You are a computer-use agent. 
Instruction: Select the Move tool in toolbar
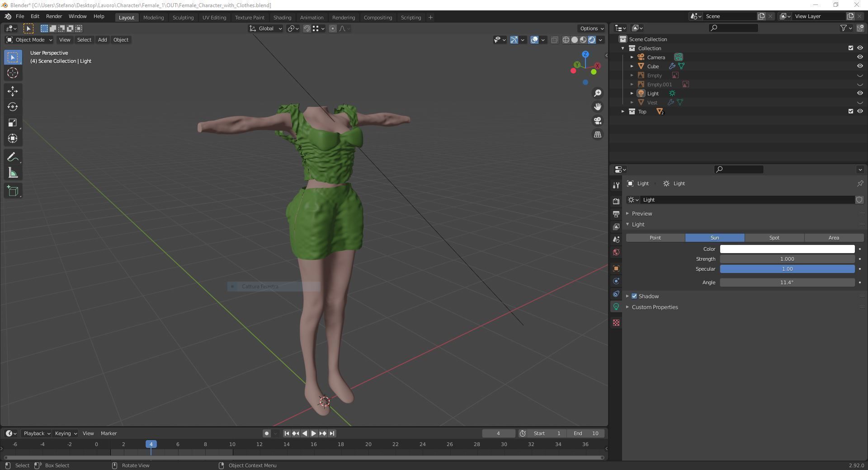[x=13, y=91]
